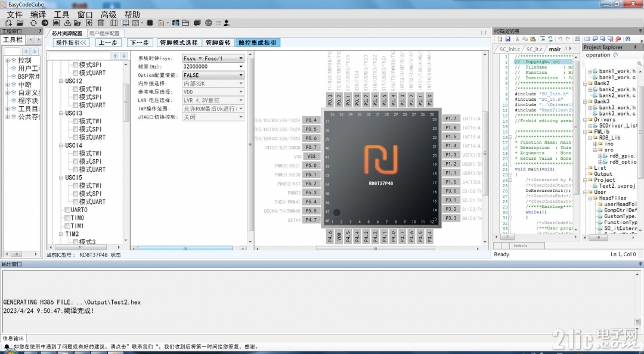Click the globe website toolbar icon
This screenshot has height=354, width=644.
209,23
